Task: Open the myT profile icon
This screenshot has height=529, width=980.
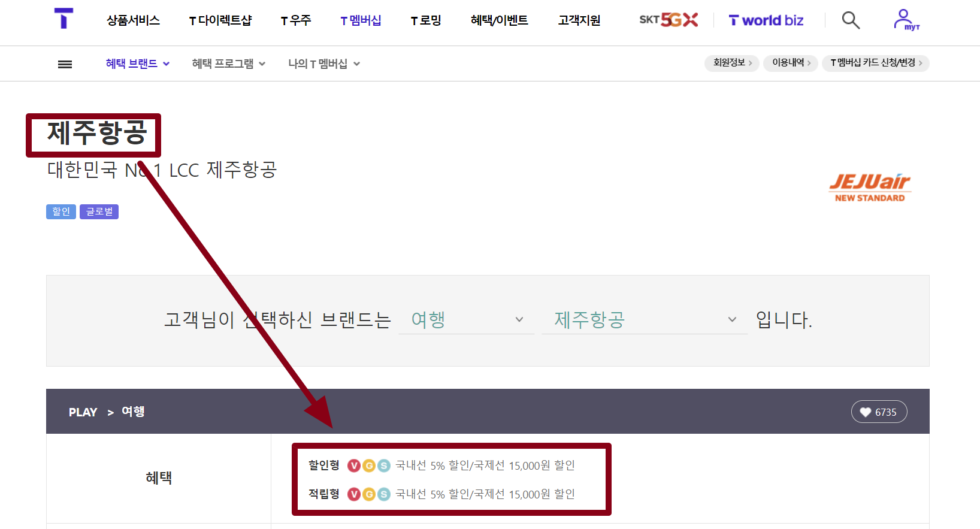Action: tap(906, 20)
